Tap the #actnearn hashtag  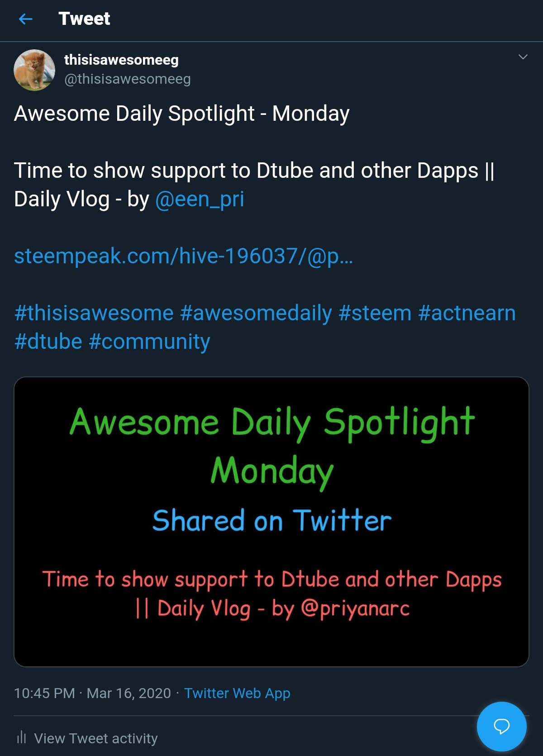[x=467, y=313]
